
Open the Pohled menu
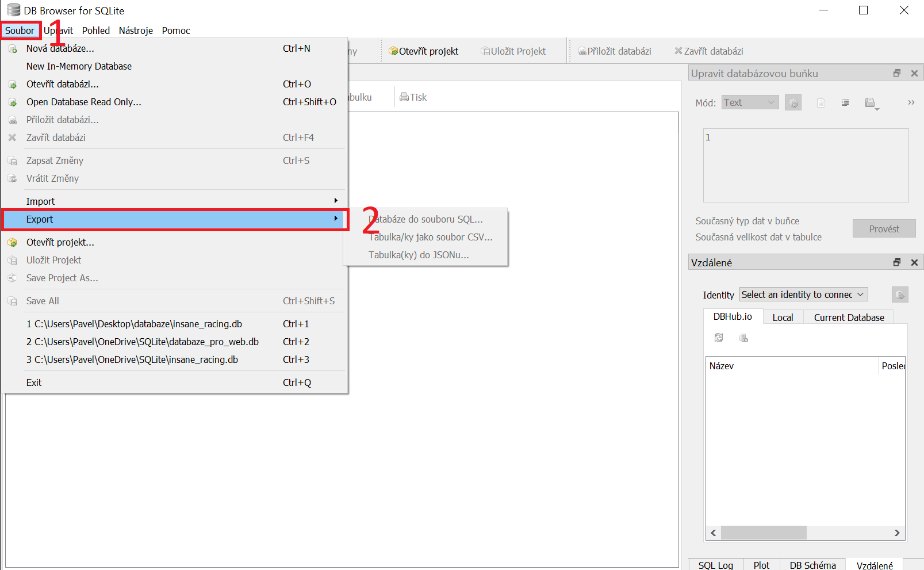96,30
